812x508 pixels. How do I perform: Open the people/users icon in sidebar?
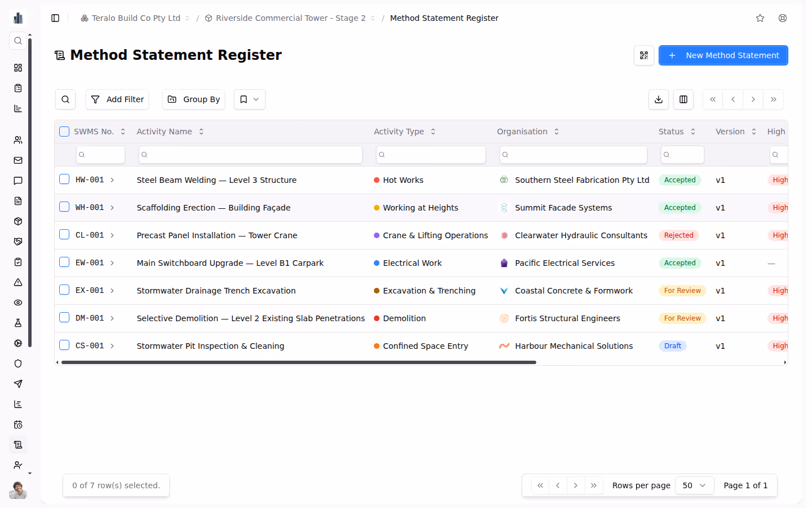click(x=18, y=140)
